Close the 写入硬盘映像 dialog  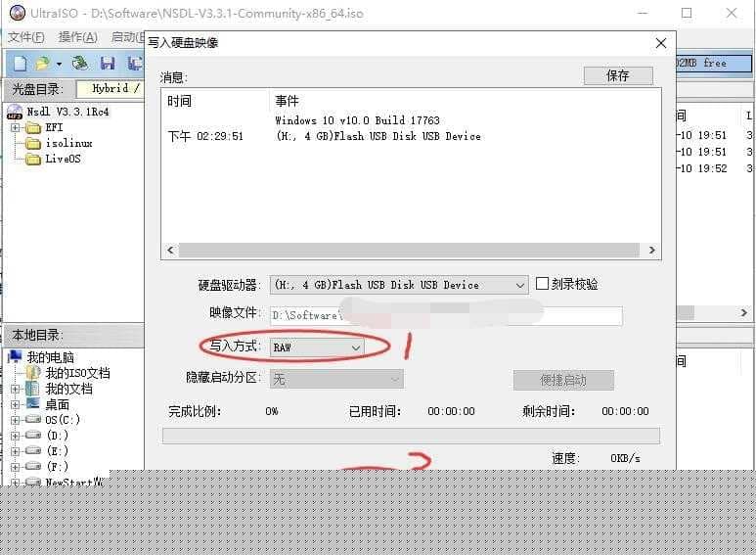pyautogui.click(x=661, y=43)
